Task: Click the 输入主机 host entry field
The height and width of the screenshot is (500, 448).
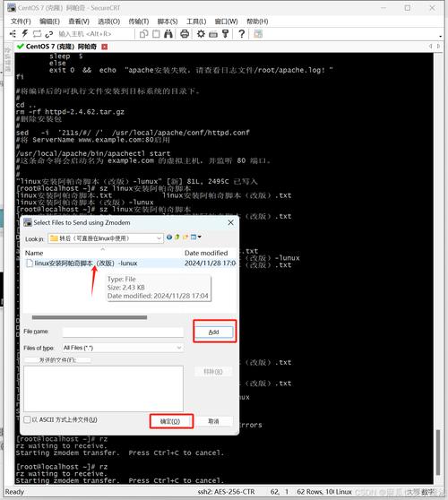Action: 95,34
